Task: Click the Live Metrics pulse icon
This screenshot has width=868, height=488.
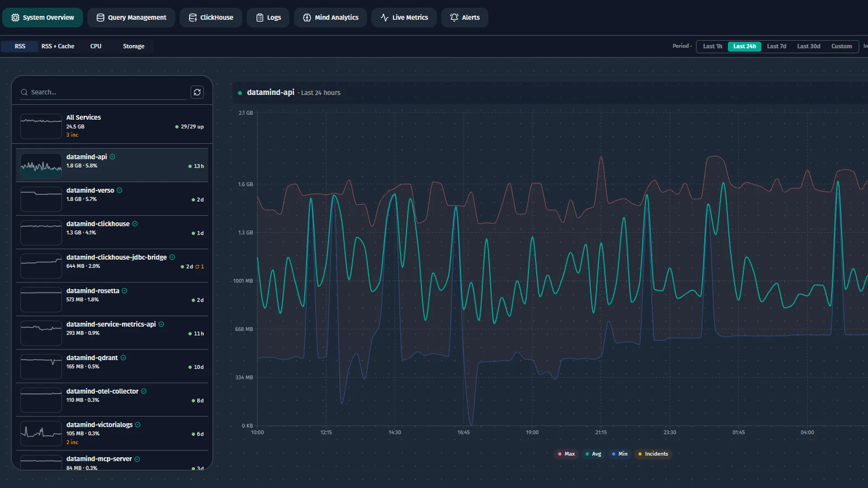Action: [385, 18]
